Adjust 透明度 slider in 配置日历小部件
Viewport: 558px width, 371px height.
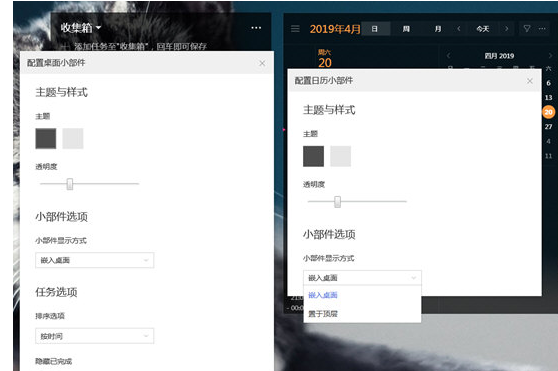[337, 202]
